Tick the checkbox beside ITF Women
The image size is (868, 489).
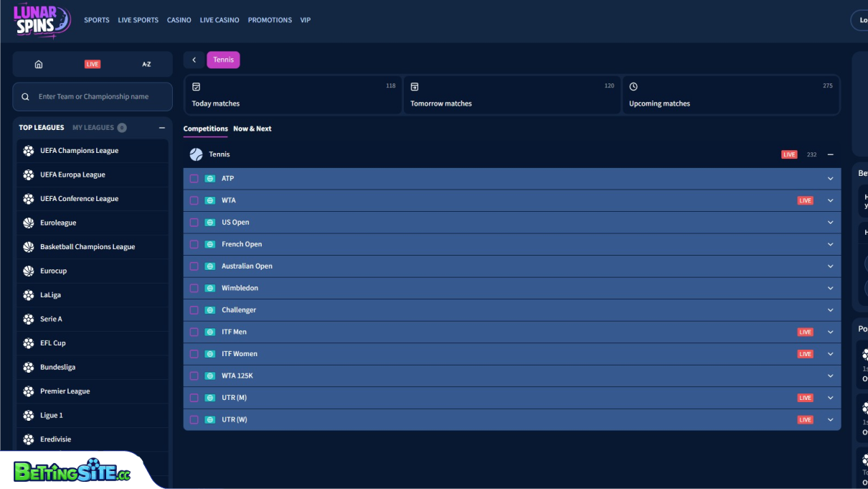click(194, 353)
